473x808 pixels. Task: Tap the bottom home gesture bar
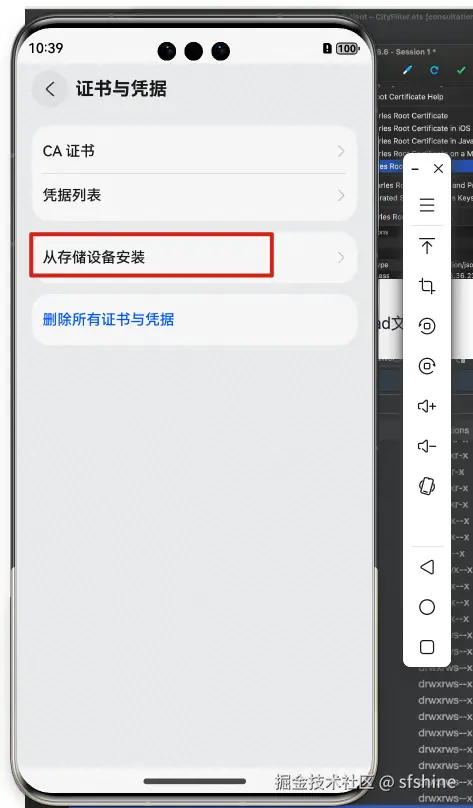point(194,781)
